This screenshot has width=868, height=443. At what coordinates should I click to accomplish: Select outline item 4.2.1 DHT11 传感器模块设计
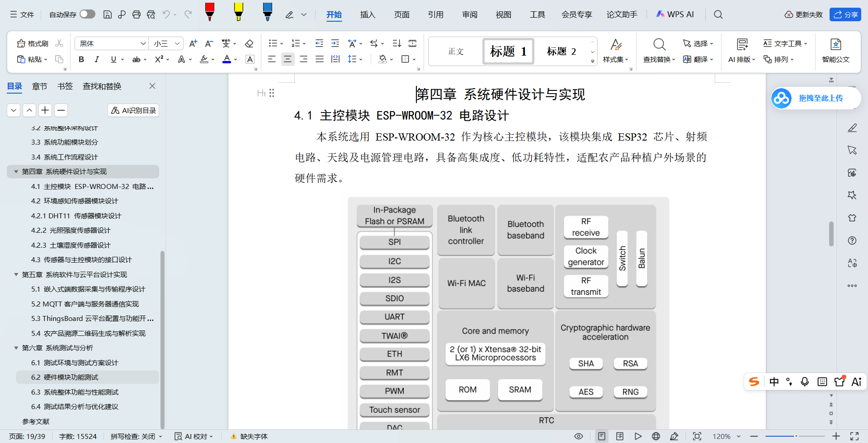[x=76, y=216]
